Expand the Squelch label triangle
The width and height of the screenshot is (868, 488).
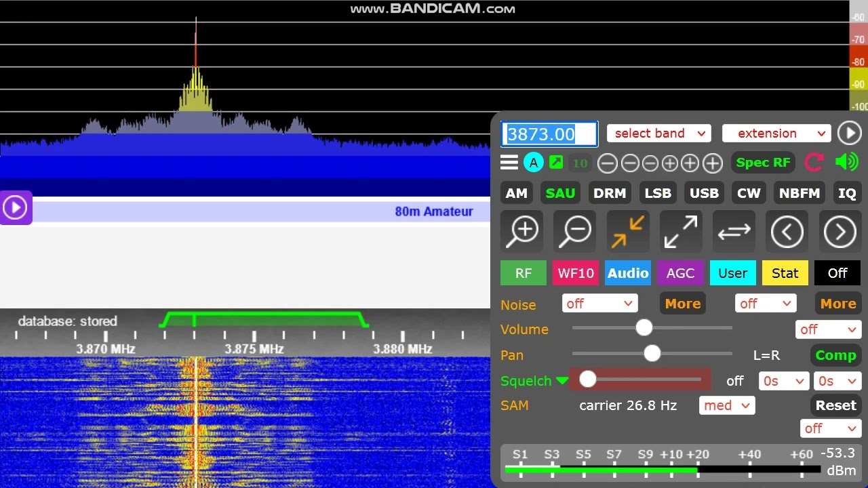coord(561,380)
